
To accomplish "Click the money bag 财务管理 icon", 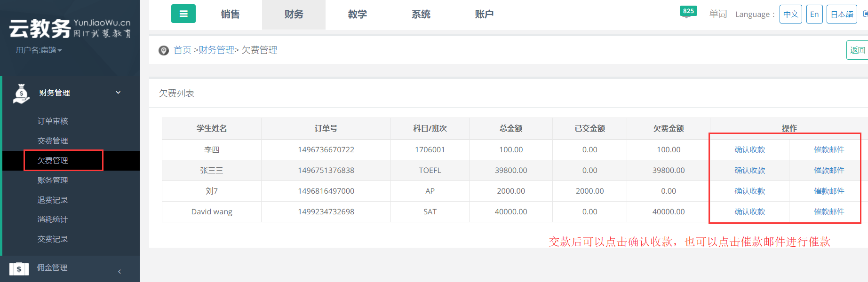I will [21, 93].
